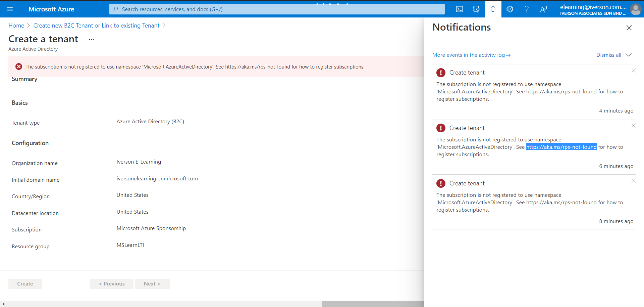Image resolution: width=644 pixels, height=307 pixels.
Task: Open the Azure Cloud Shell terminal
Action: pos(459,9)
